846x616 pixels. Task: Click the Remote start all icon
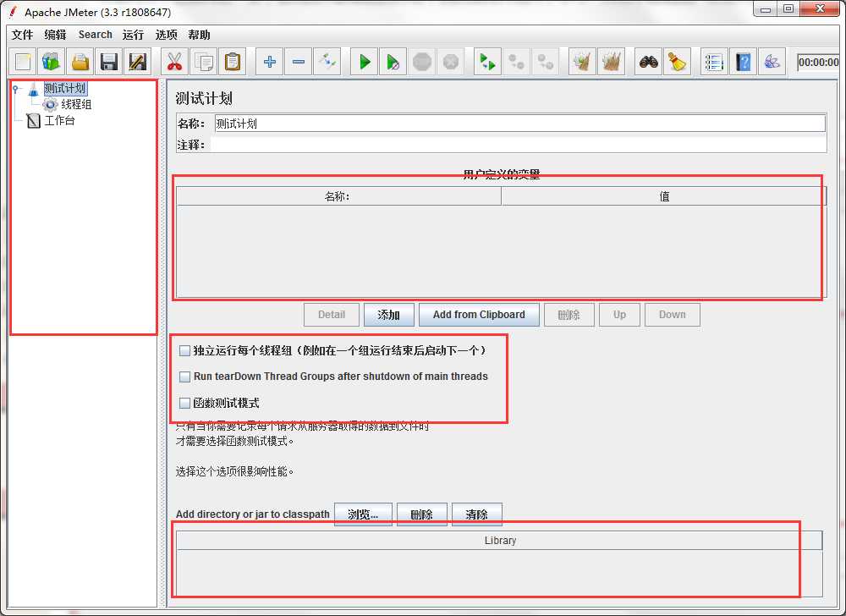(488, 62)
